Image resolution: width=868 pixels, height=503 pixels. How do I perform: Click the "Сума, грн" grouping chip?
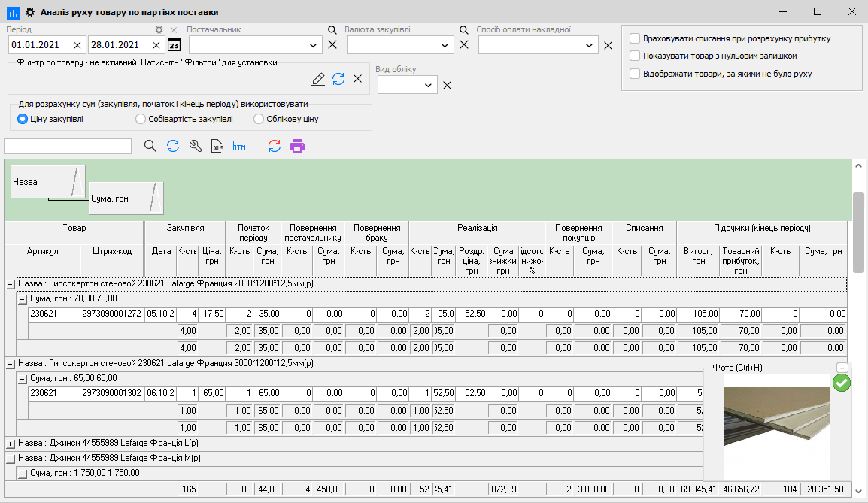(x=125, y=198)
